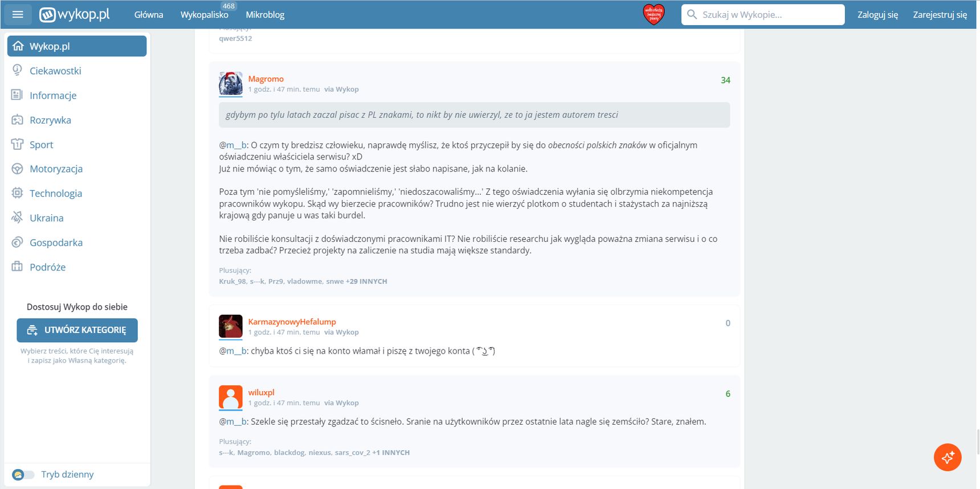Click the wykop.pl logo
980x489 pixels.
point(74,14)
